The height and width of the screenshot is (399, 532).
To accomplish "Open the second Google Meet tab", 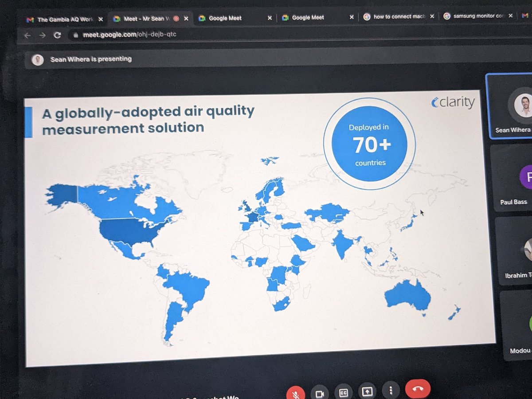I will [235, 18].
